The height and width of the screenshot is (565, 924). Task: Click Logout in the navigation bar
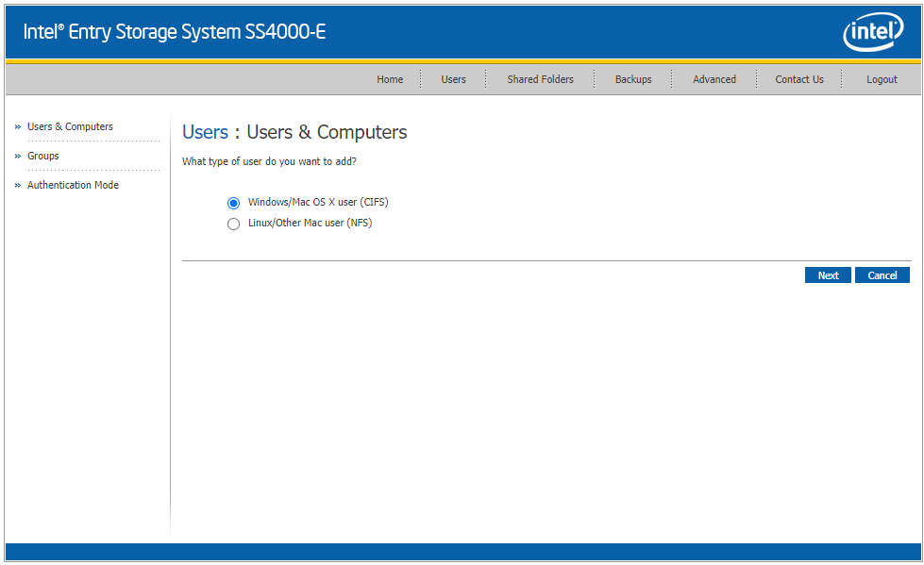pos(882,79)
